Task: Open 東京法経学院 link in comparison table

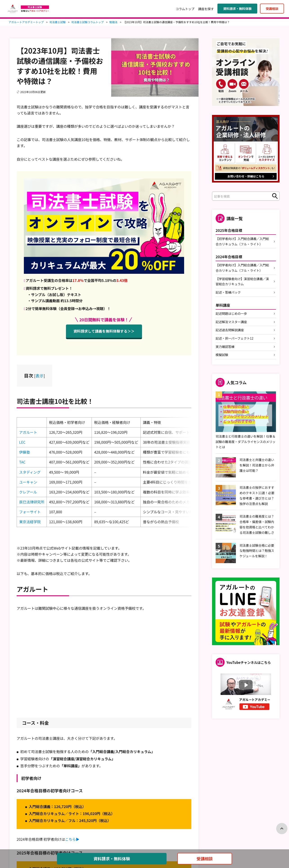Action: point(30,522)
